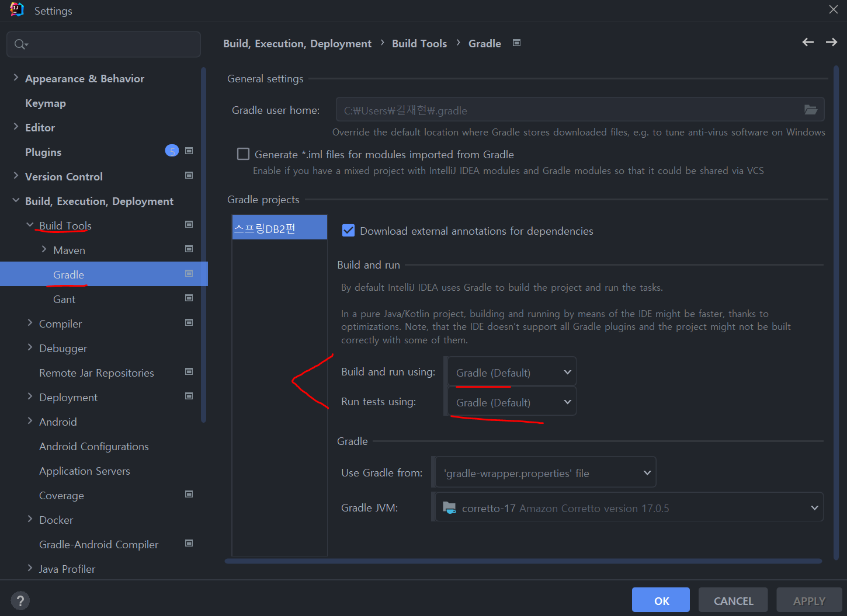Open Remote Jar Repositories settings

(96, 373)
